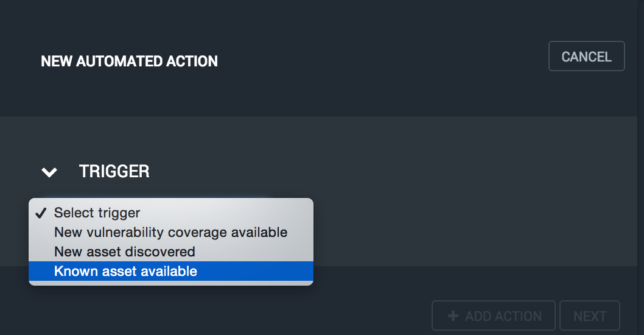Dismiss the automated action form via CANCEL
Viewport: 644px width, 335px height.
click(x=586, y=57)
